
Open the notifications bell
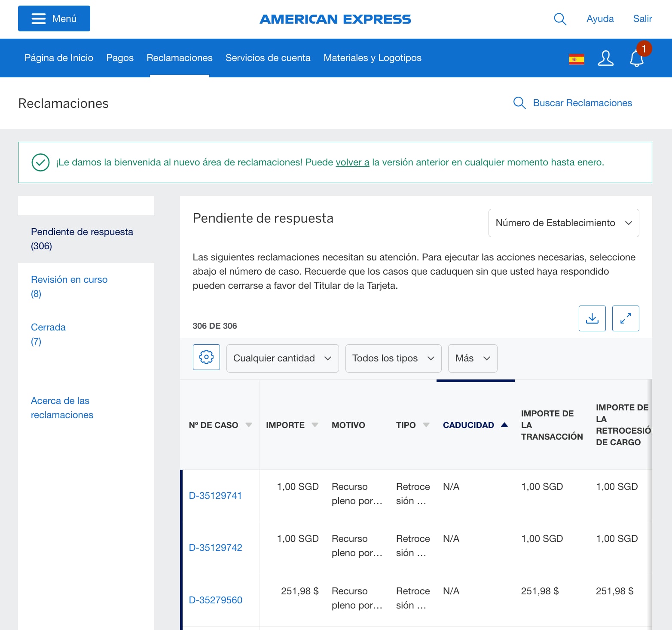pyautogui.click(x=637, y=58)
